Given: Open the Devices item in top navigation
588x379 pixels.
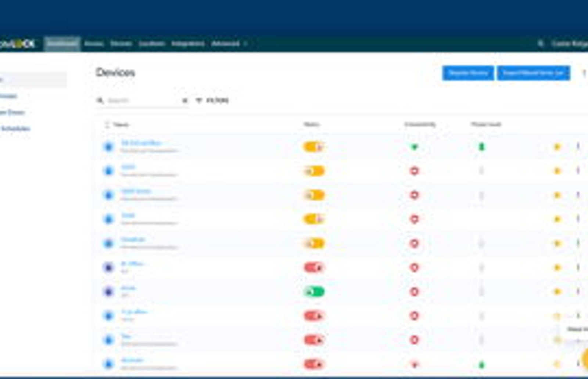Looking at the screenshot, I should 121,44.
